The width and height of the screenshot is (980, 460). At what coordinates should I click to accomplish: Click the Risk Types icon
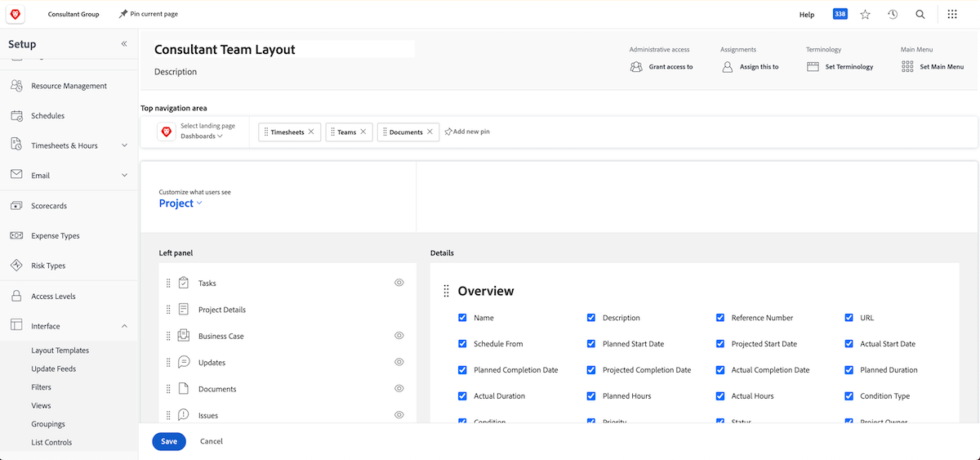pos(16,266)
